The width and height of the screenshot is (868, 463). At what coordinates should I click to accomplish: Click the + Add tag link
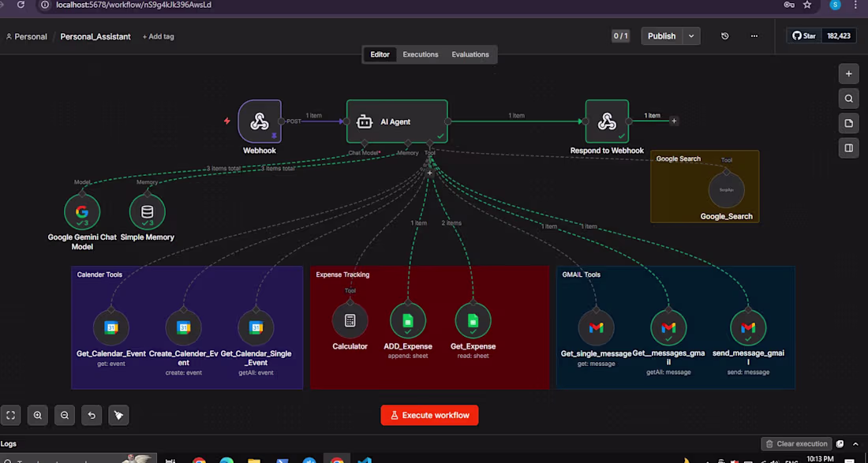(159, 36)
